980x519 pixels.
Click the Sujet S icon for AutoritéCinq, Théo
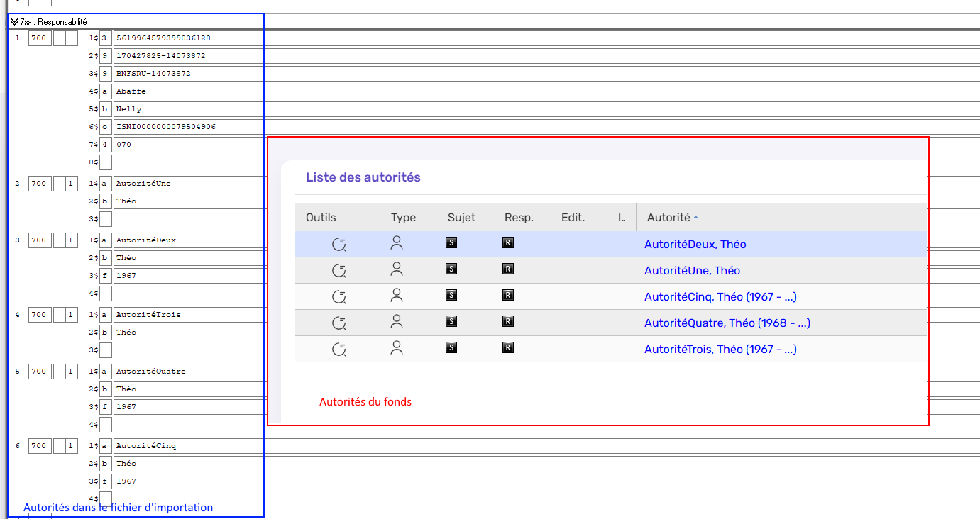point(451,296)
